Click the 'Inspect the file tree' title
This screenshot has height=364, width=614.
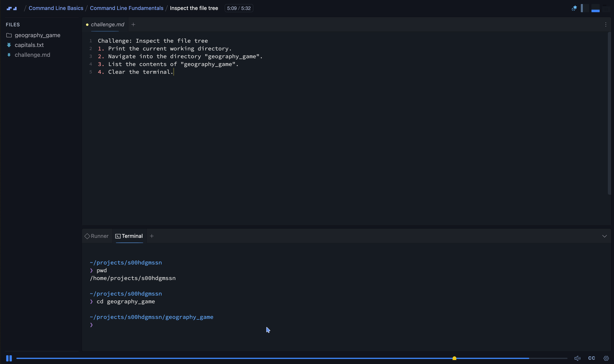pos(194,8)
